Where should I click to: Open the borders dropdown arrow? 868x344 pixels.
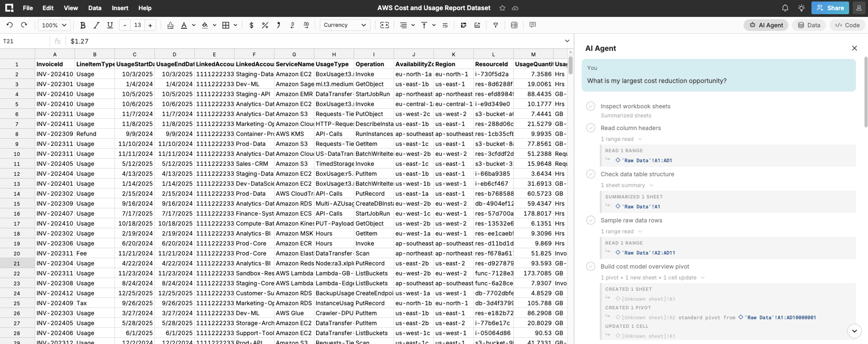[236, 25]
